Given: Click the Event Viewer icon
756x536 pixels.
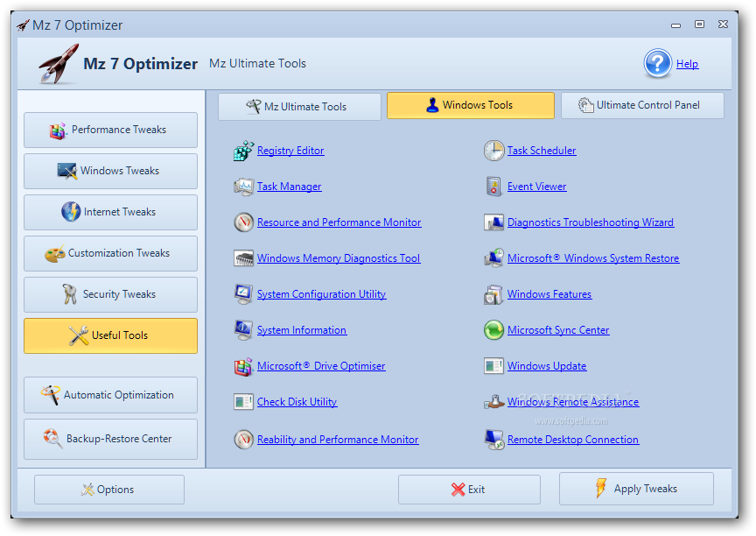Looking at the screenshot, I should pos(493,187).
